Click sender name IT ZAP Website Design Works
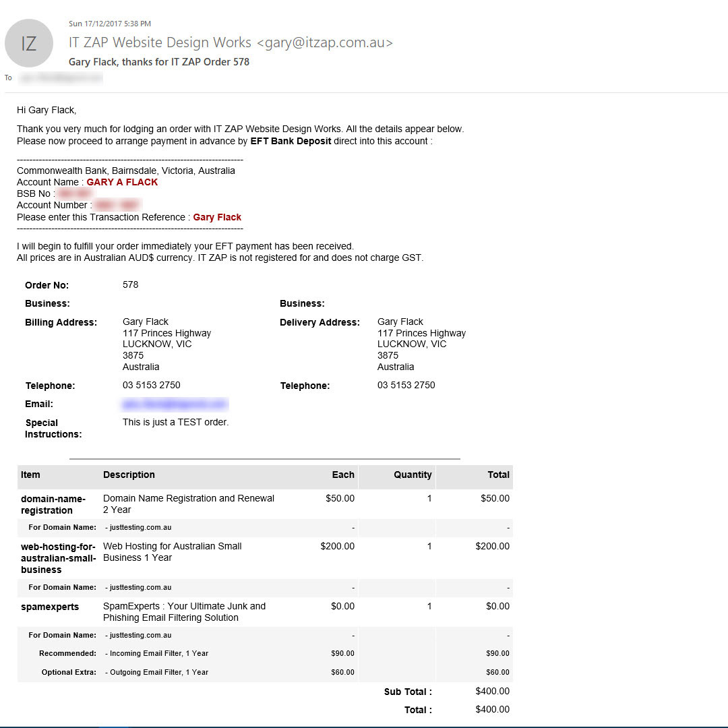 point(160,42)
